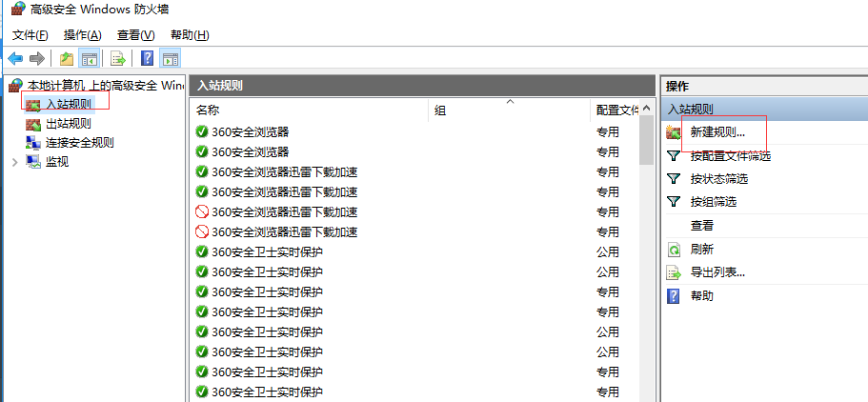The image size is (868, 402).
Task: Click the rule list vertical scrollbar thumb
Action: [x=646, y=141]
